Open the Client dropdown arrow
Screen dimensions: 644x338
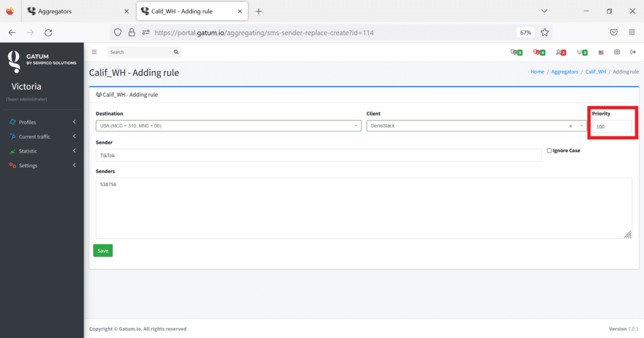[x=581, y=126]
